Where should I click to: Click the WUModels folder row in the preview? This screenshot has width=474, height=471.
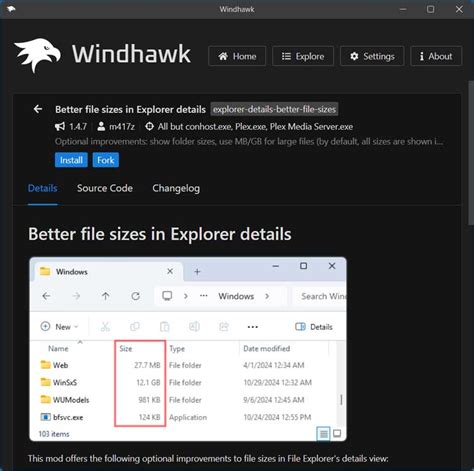tap(184, 400)
